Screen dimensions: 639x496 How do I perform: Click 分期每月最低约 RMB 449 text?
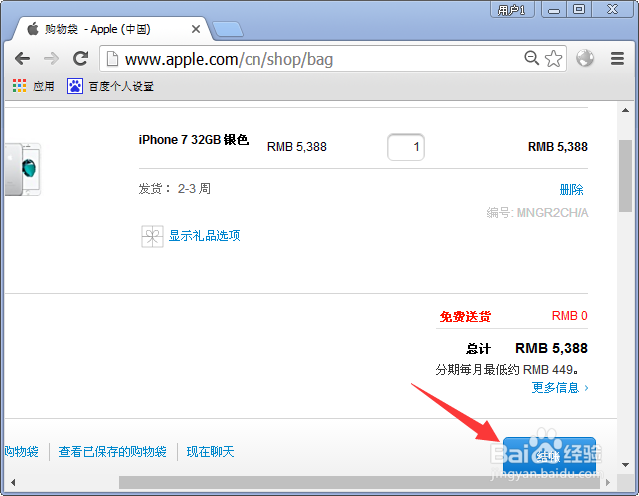[507, 370]
